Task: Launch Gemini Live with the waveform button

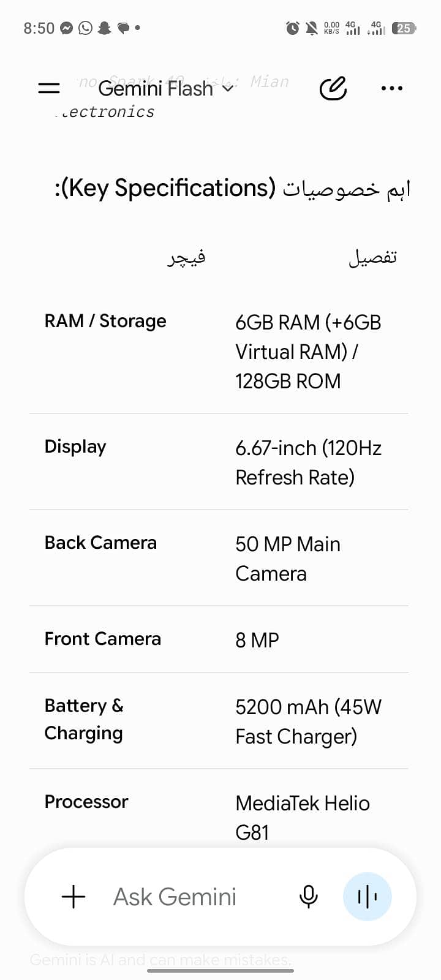Action: pos(367,897)
